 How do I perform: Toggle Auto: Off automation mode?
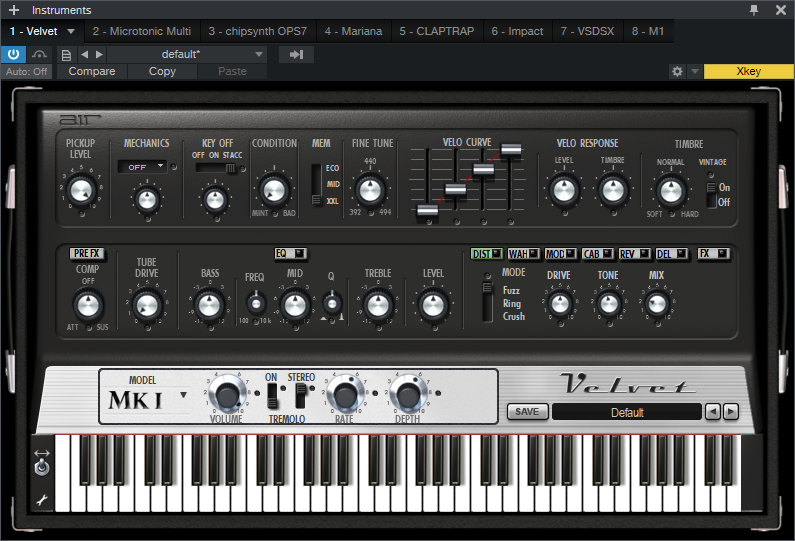(27, 71)
